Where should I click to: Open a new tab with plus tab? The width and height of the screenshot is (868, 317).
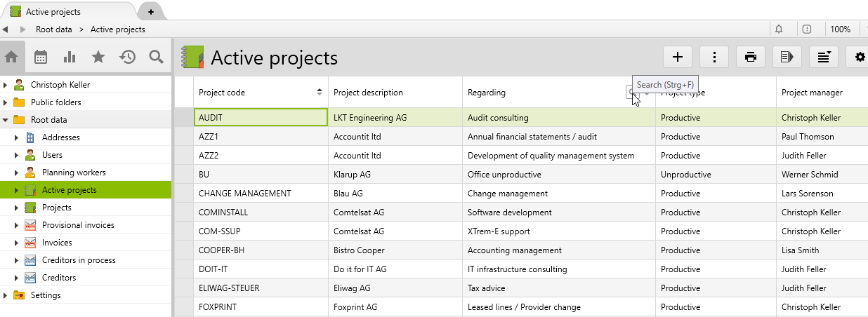(x=150, y=12)
